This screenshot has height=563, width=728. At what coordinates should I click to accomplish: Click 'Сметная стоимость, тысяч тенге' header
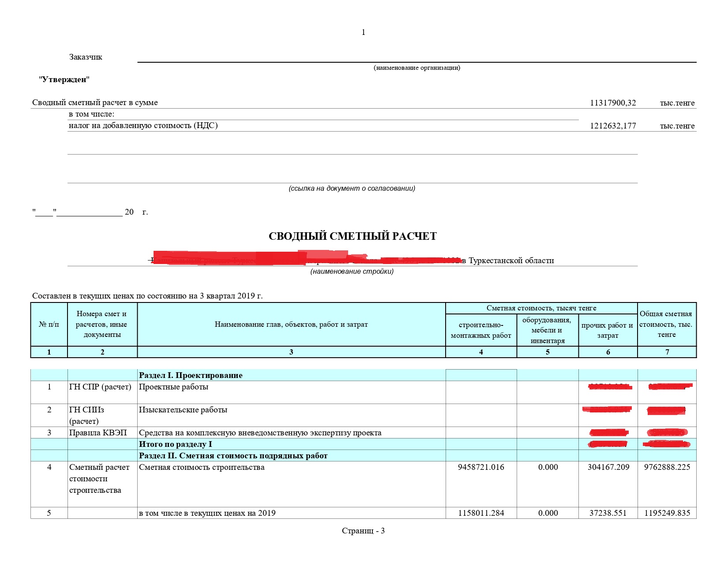541,308
